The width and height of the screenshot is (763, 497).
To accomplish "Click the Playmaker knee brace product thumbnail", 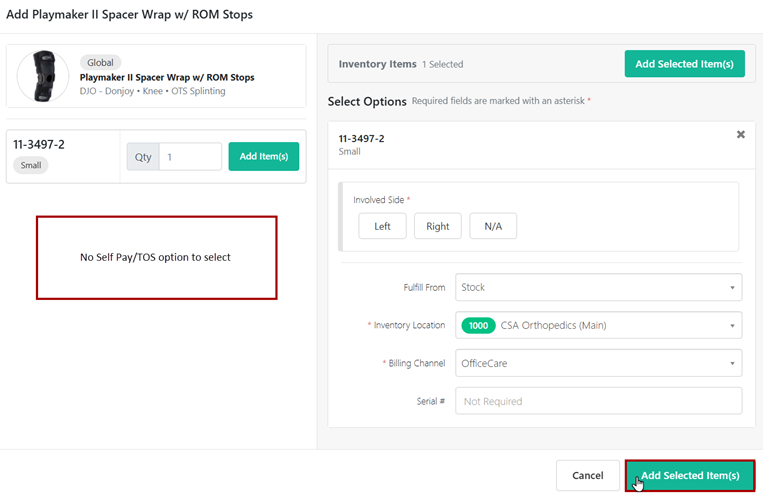I will coord(43,76).
